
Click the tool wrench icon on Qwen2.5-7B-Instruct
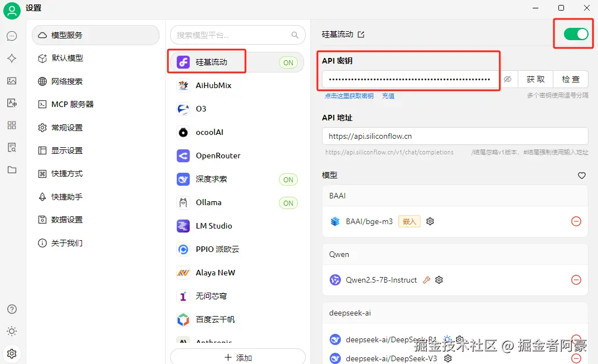point(426,280)
